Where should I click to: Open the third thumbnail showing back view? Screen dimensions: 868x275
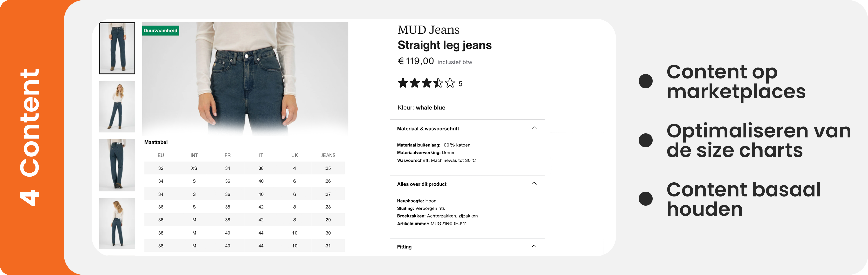tap(117, 165)
